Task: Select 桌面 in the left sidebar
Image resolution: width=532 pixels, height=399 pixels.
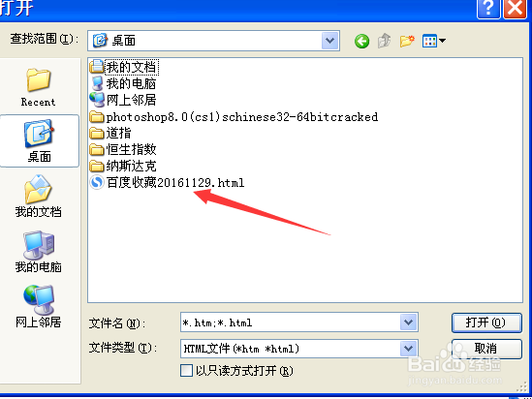Action: point(40,141)
